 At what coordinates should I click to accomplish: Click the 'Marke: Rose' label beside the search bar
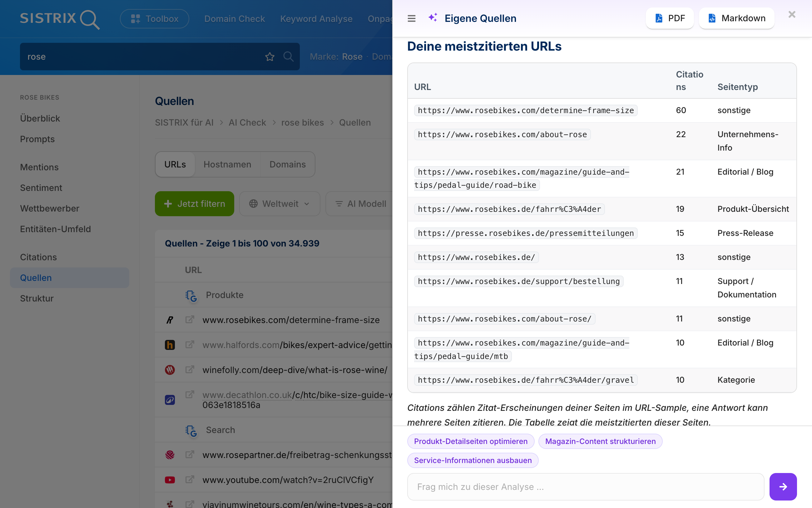coord(336,57)
